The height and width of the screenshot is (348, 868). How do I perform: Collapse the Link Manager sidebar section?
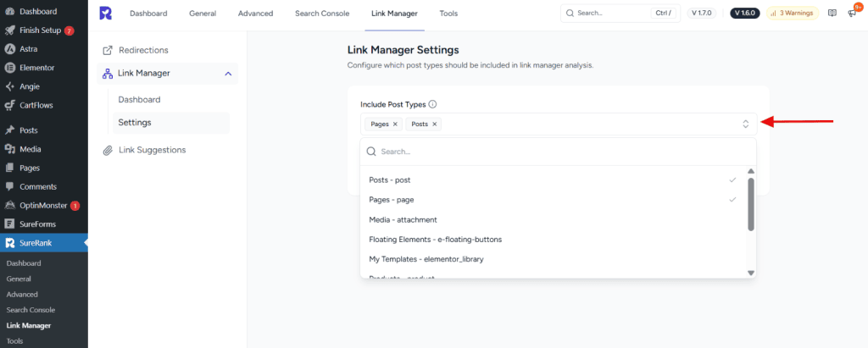(228, 73)
